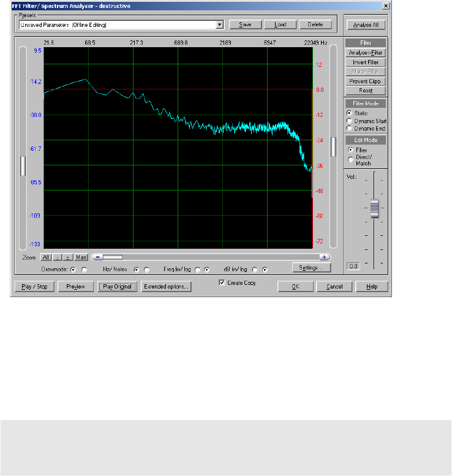452x476 pixels.
Task: Click the Play / Stop button
Action: (34, 287)
